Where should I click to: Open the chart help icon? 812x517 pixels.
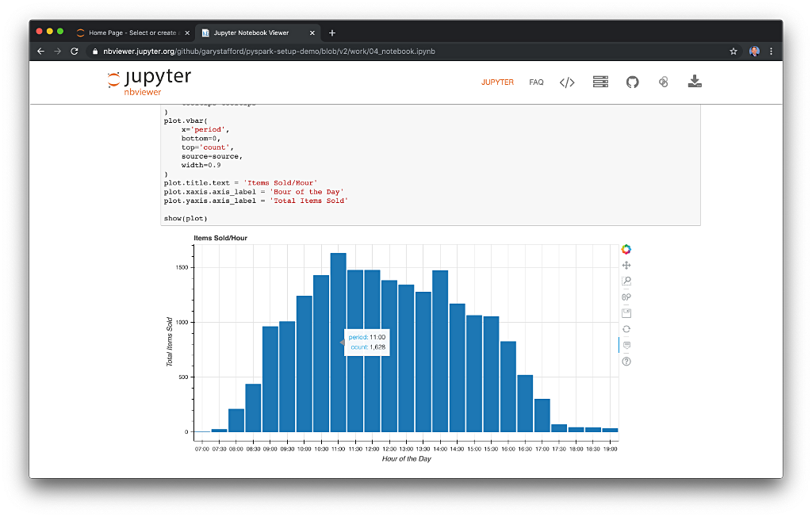(626, 362)
